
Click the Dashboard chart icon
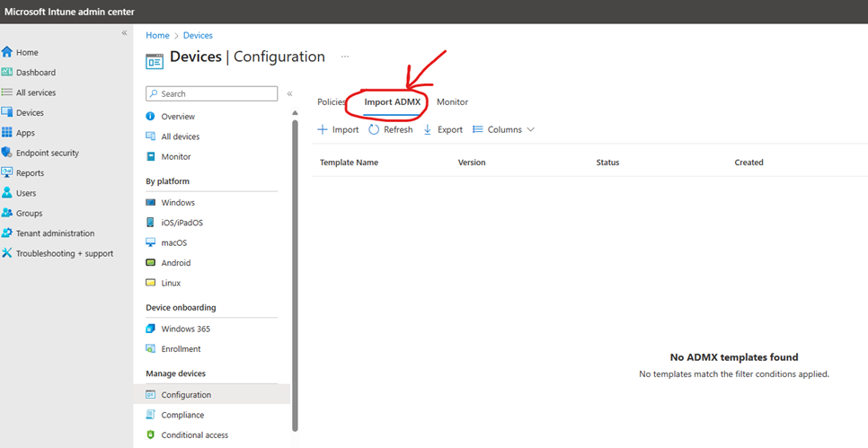pos(6,72)
